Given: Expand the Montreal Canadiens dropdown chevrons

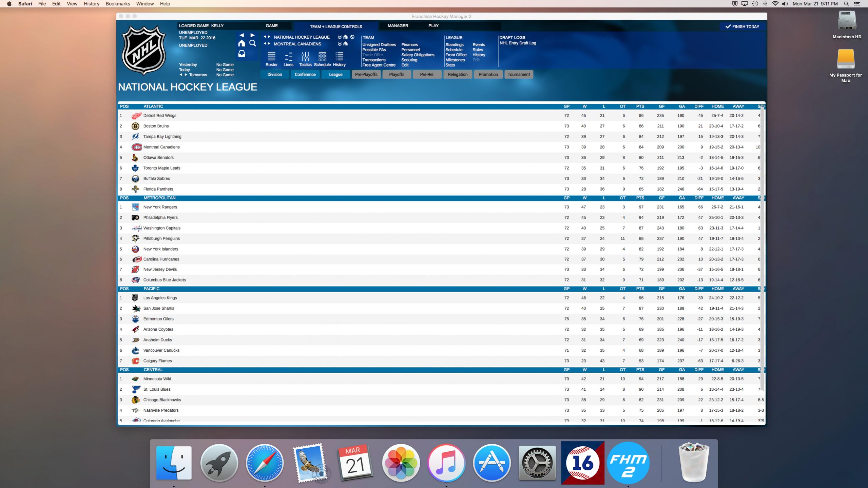Looking at the screenshot, I should [x=340, y=44].
